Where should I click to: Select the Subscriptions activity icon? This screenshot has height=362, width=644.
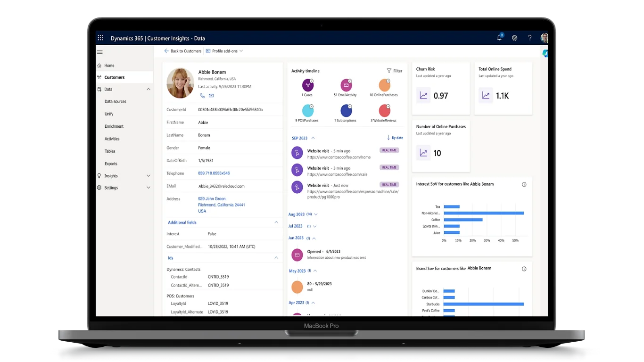pos(346,111)
